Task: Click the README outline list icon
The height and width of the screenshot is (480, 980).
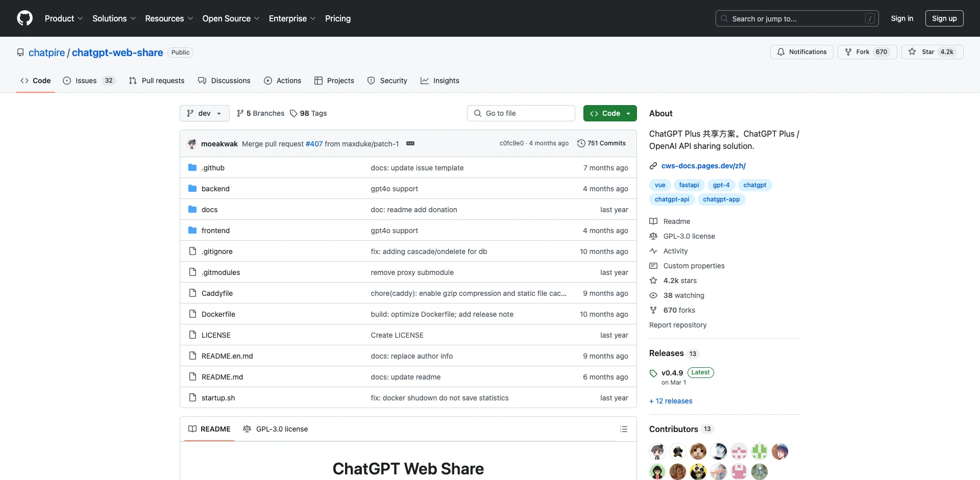Action: pos(624,429)
